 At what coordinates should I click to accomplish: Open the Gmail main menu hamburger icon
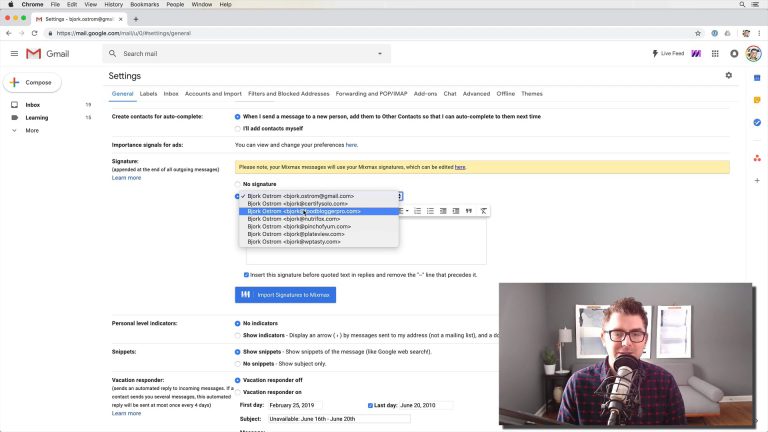click(x=14, y=53)
